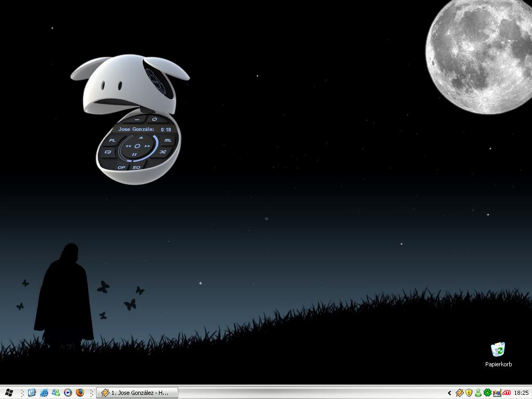
Task: Go back to the previous track
Action: (128, 147)
